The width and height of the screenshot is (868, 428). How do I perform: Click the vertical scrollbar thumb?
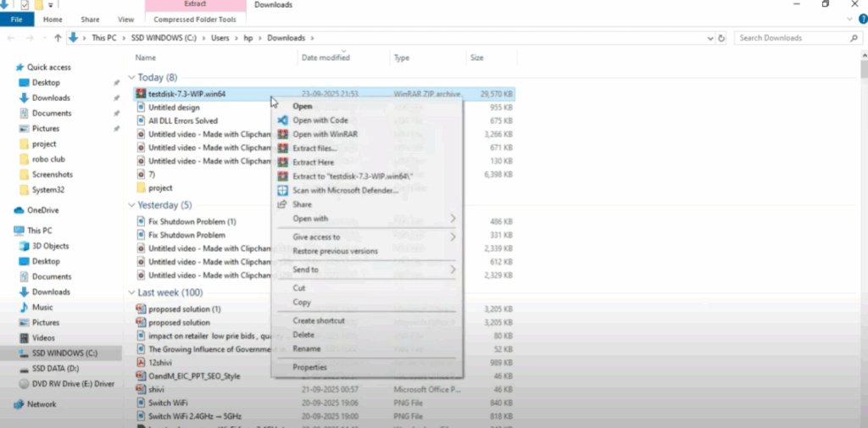[864, 69]
